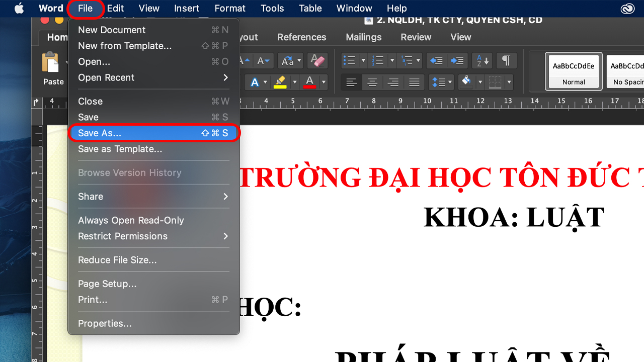Open the Change Case dropdown arrow

pos(299,61)
